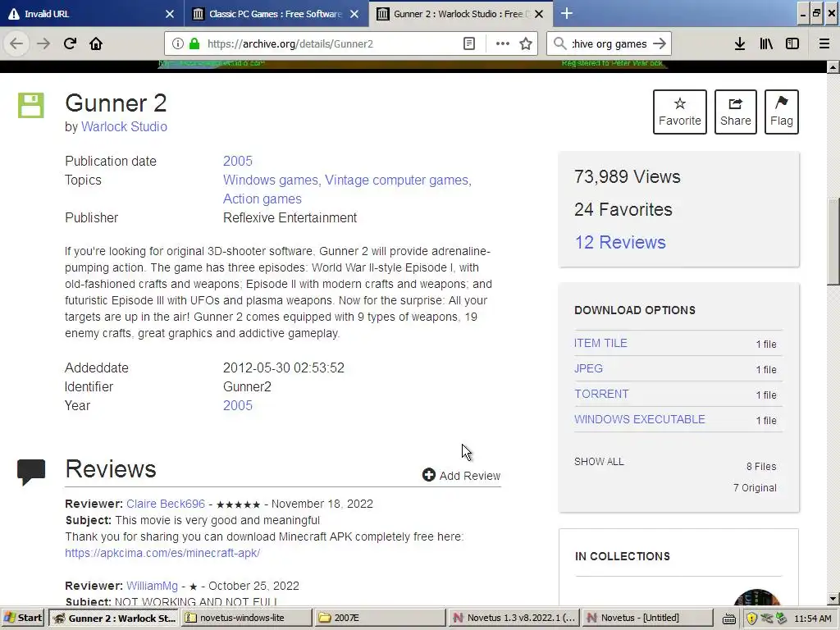840x630 pixels.
Task: Open the Firefox hamburger menu
Action: [824, 43]
